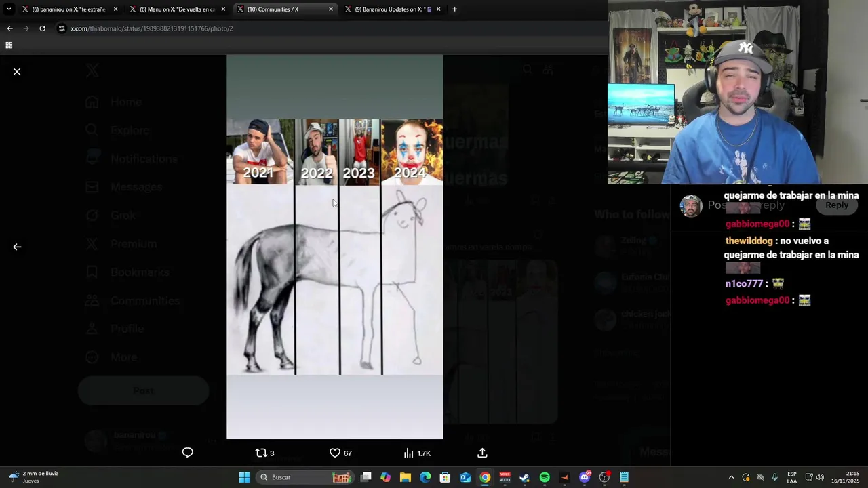868x488 pixels.
Task: Open Notepad from the taskbar
Action: [624, 477]
